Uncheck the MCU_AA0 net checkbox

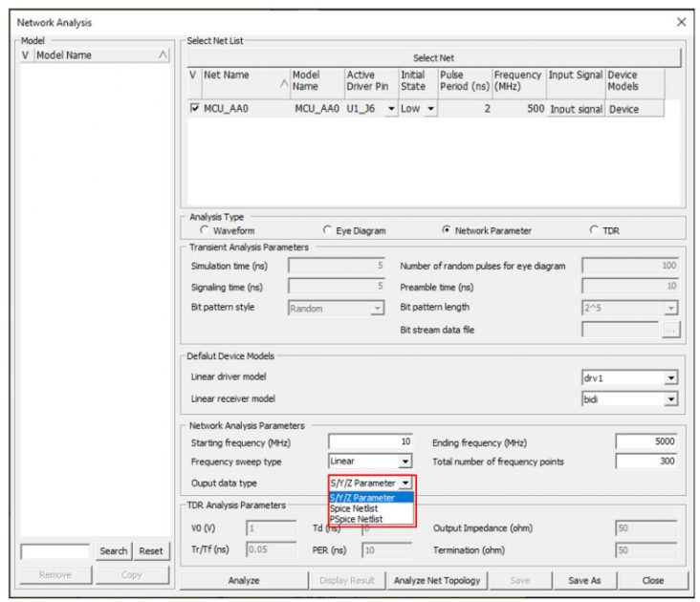[195, 109]
